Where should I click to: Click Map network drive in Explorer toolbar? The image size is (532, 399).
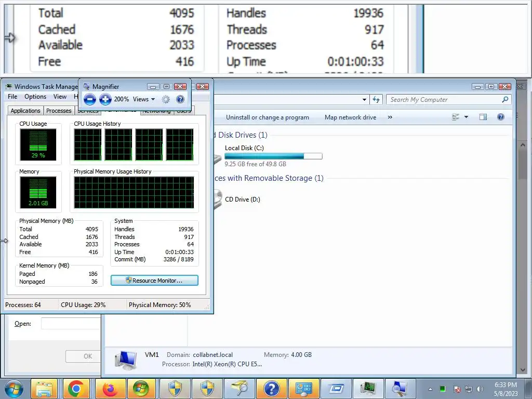tap(350, 117)
